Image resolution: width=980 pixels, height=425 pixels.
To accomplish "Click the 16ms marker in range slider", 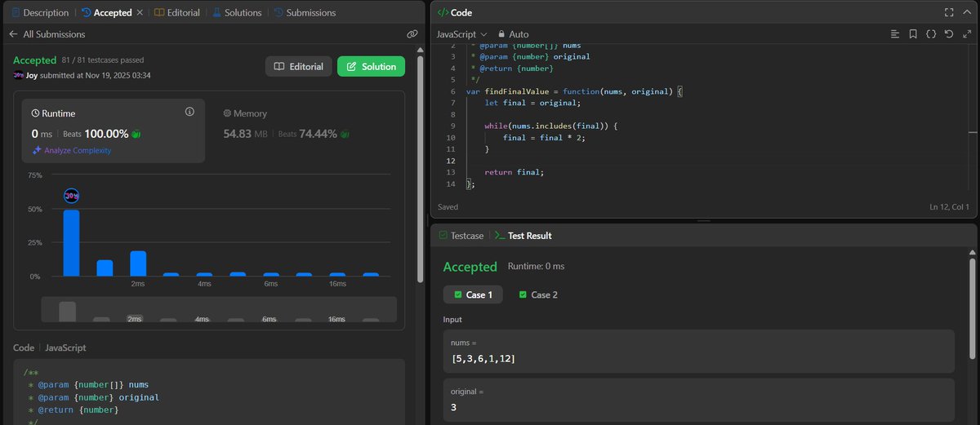I will 336,319.
